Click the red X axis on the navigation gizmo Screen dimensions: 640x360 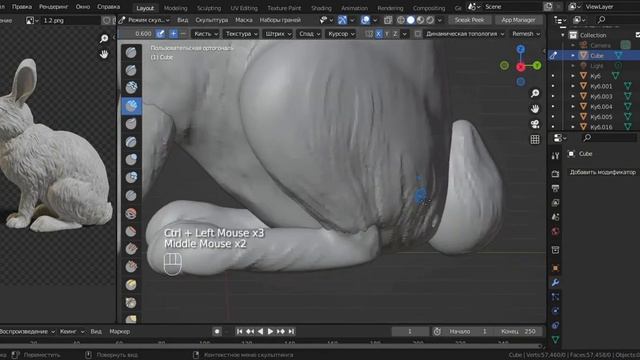(x=520, y=67)
